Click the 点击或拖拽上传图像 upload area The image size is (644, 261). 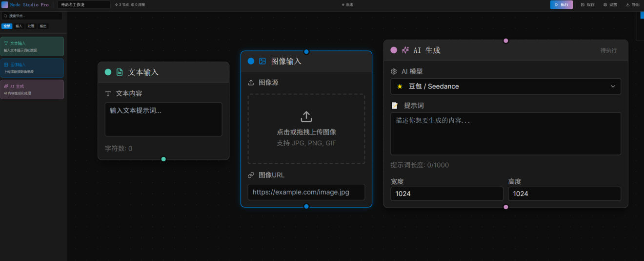tap(306, 129)
